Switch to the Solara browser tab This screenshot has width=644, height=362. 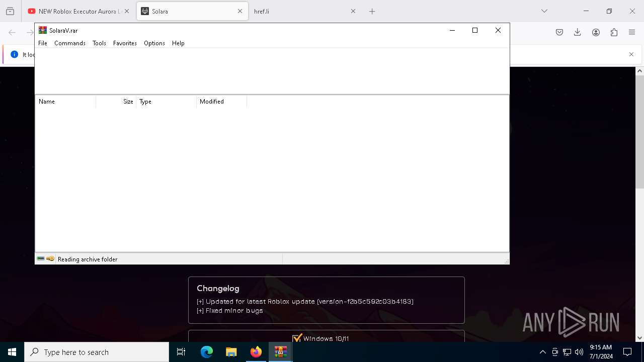tap(192, 11)
